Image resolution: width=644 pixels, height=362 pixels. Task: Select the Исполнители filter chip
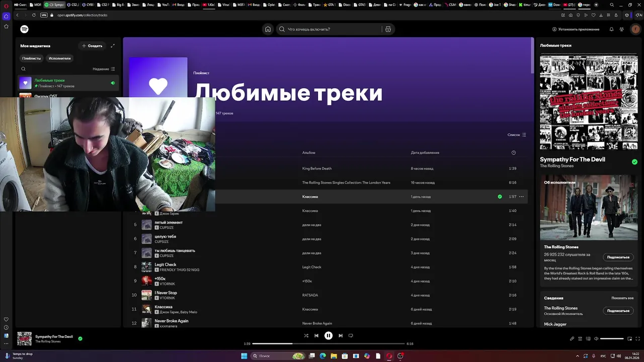point(59,58)
